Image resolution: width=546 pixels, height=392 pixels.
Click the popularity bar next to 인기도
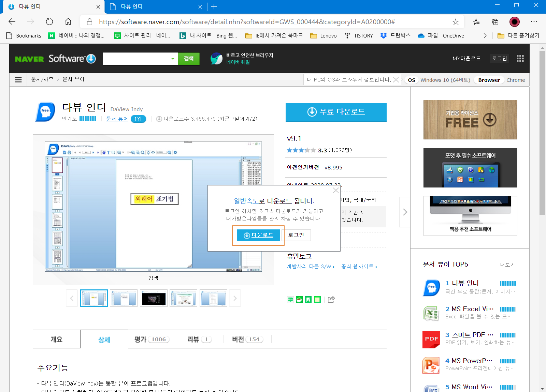(x=88, y=119)
